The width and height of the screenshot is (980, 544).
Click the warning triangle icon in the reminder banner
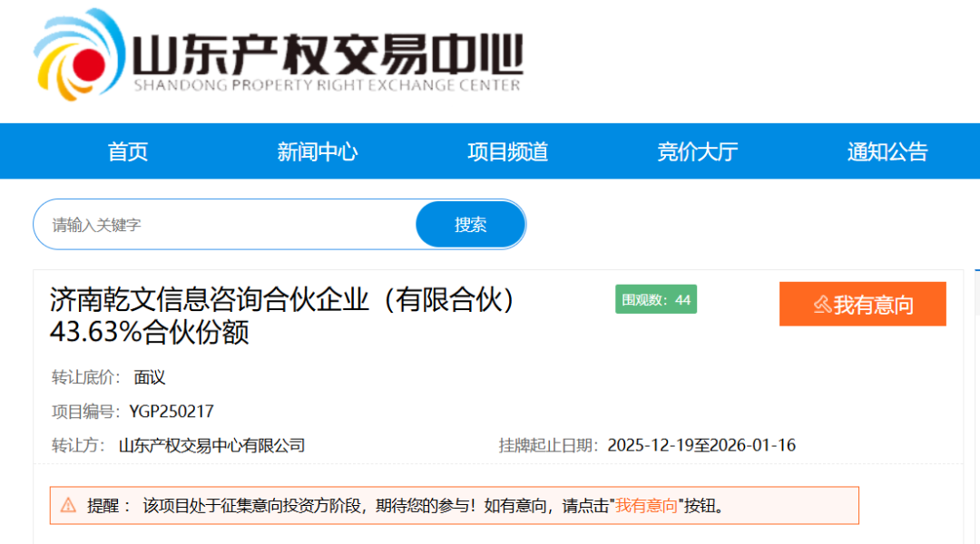point(68,505)
